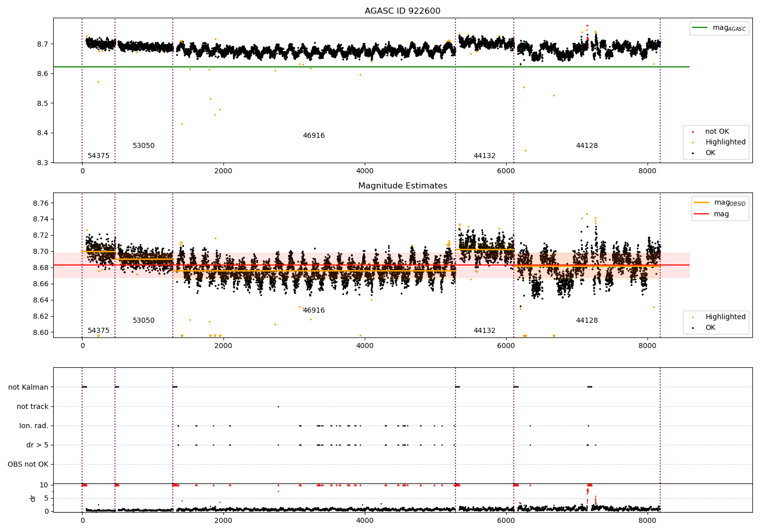Click obsid label 54375 in the Magnitude Estimates plot
This screenshot has width=760, height=532.
pos(98,331)
